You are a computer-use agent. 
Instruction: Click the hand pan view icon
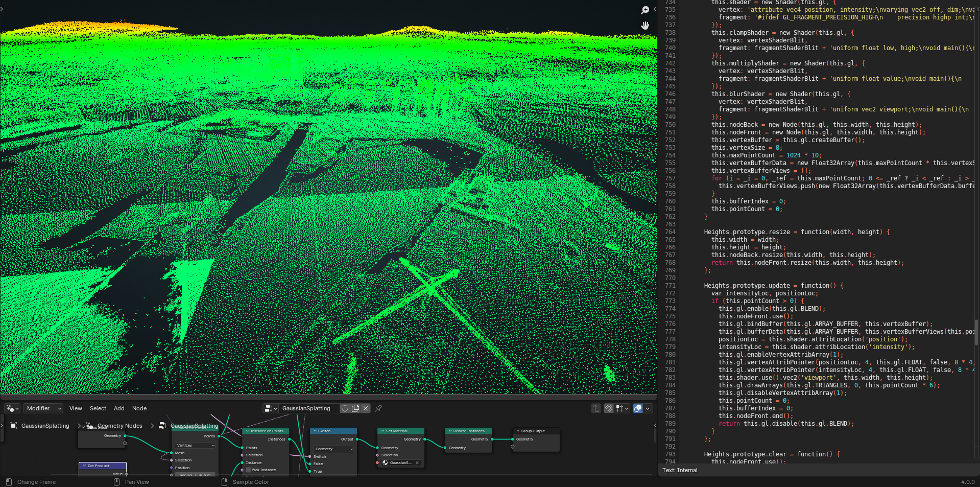[x=645, y=26]
